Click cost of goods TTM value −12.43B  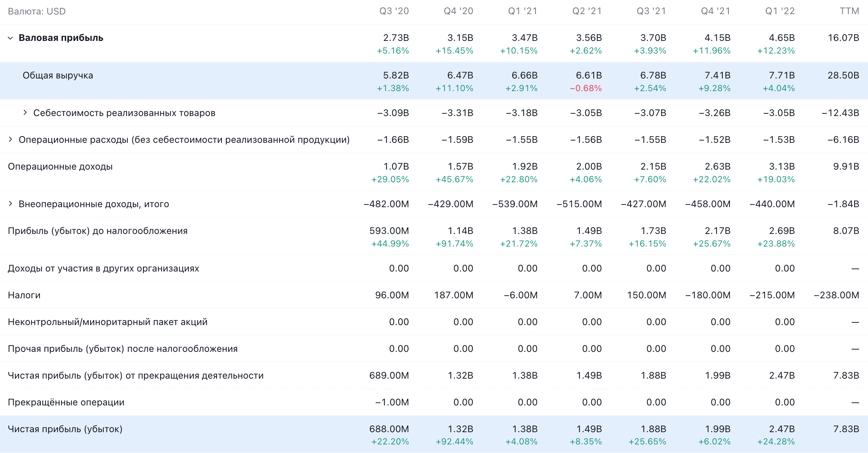[x=840, y=113]
